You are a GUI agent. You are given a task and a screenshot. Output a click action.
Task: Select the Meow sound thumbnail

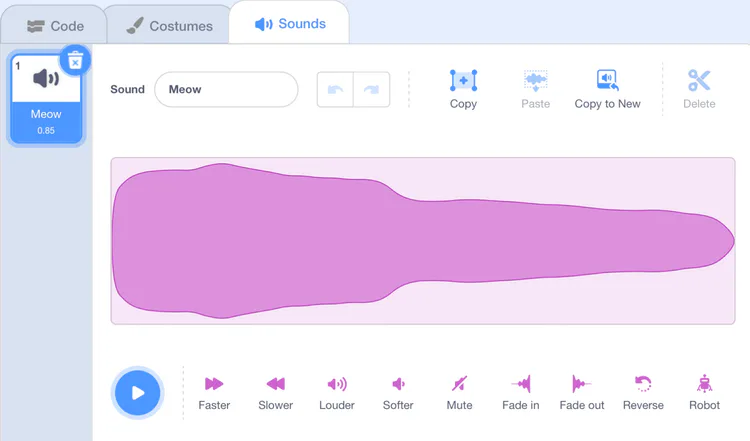click(x=46, y=100)
